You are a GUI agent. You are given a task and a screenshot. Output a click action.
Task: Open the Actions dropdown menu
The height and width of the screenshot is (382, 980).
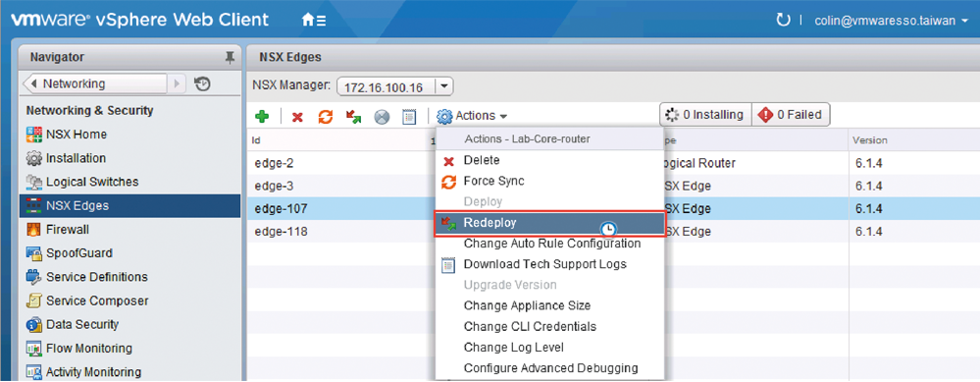472,116
